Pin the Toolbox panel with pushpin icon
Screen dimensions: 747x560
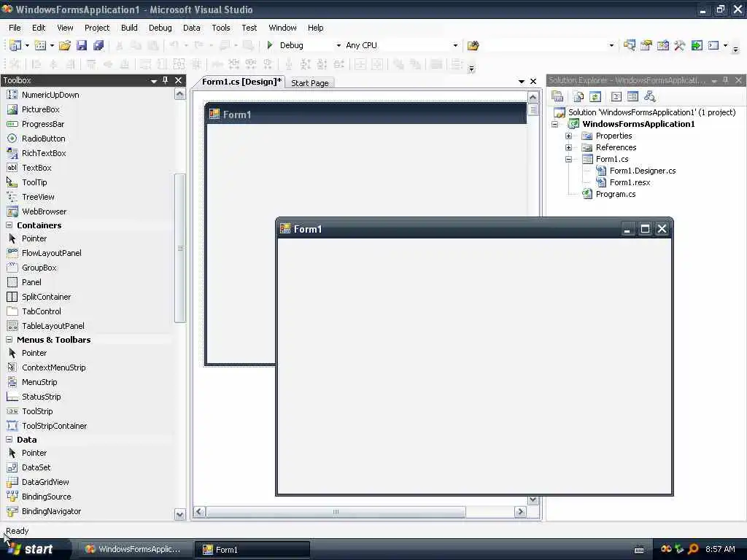166,80
